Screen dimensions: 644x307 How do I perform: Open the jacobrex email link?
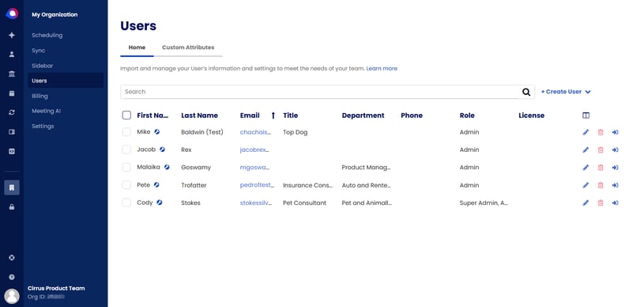coord(254,150)
